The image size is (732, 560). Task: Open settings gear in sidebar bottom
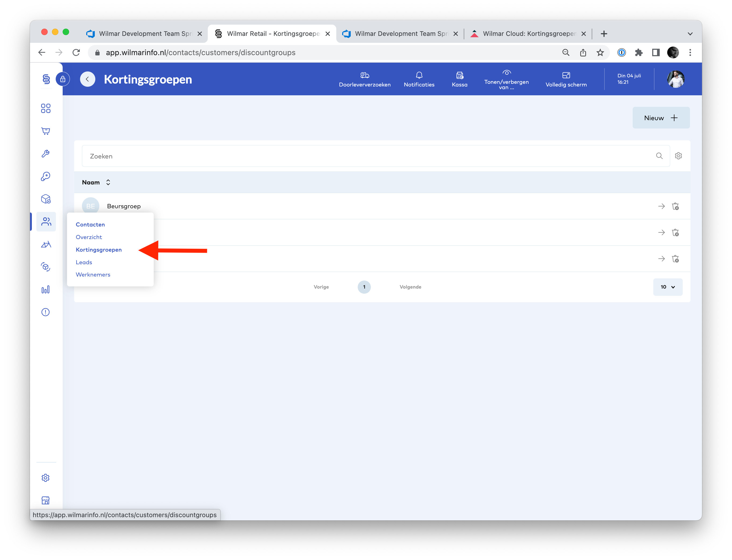pos(46,478)
